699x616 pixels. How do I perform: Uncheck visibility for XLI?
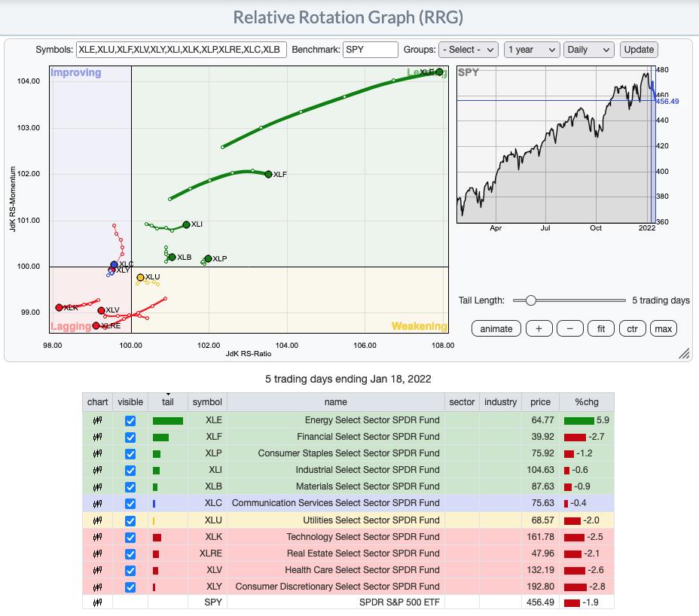130,470
